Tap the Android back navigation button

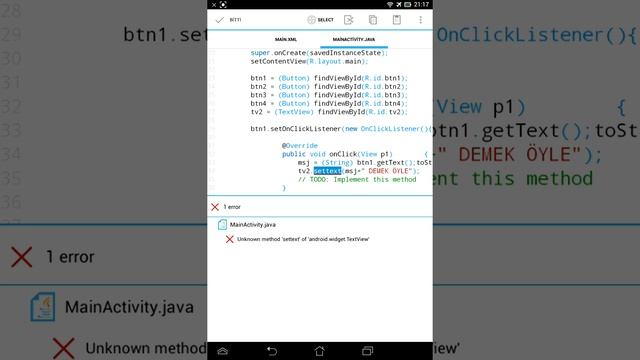click(272, 351)
